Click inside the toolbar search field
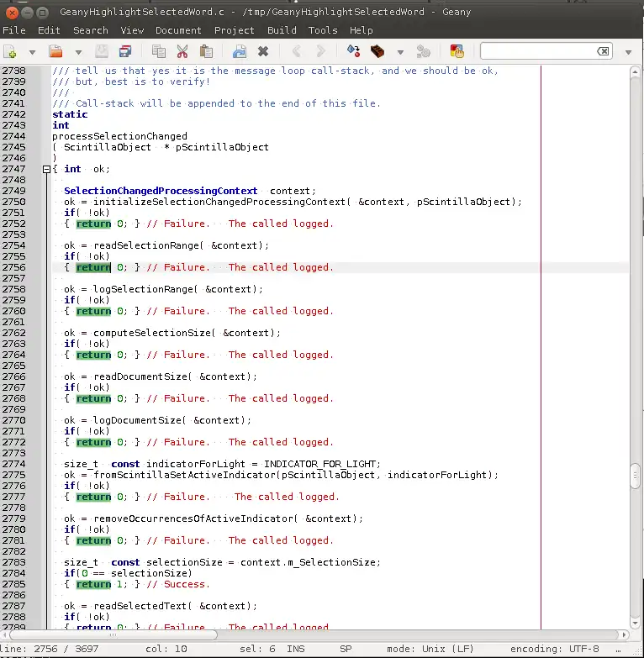 click(538, 52)
